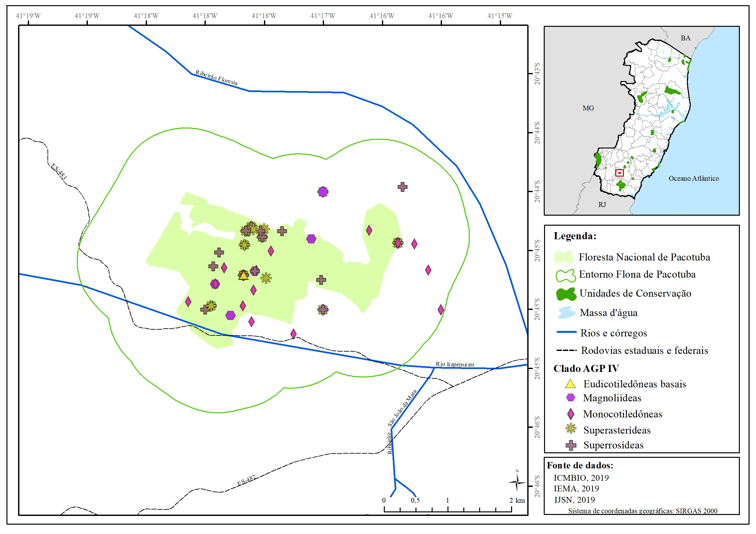This screenshot has width=756, height=534.
Task: Click the ICMBIO, 2019 data source text
Action: [581, 478]
